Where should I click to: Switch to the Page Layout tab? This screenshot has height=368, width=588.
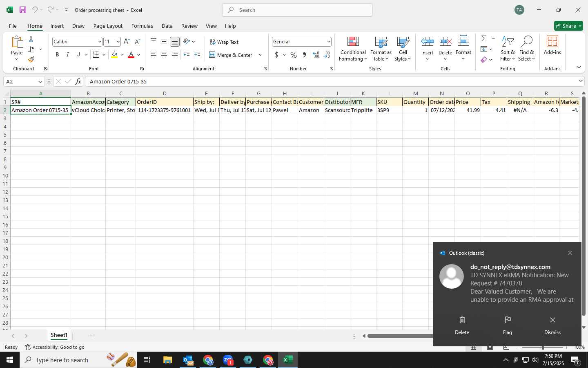point(108,26)
